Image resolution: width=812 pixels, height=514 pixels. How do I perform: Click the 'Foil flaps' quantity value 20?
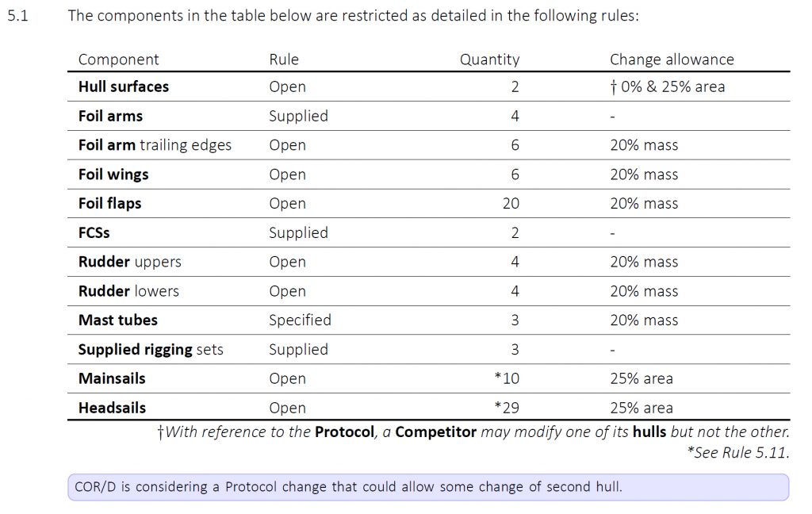click(x=511, y=204)
